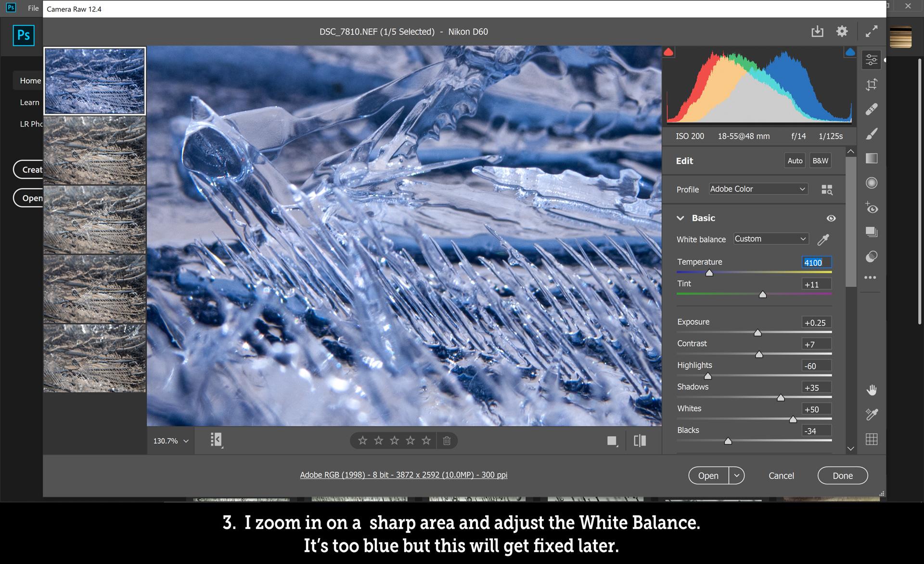This screenshot has height=564, width=924.
Task: Expand the White Balance dropdown menu
Action: point(770,239)
